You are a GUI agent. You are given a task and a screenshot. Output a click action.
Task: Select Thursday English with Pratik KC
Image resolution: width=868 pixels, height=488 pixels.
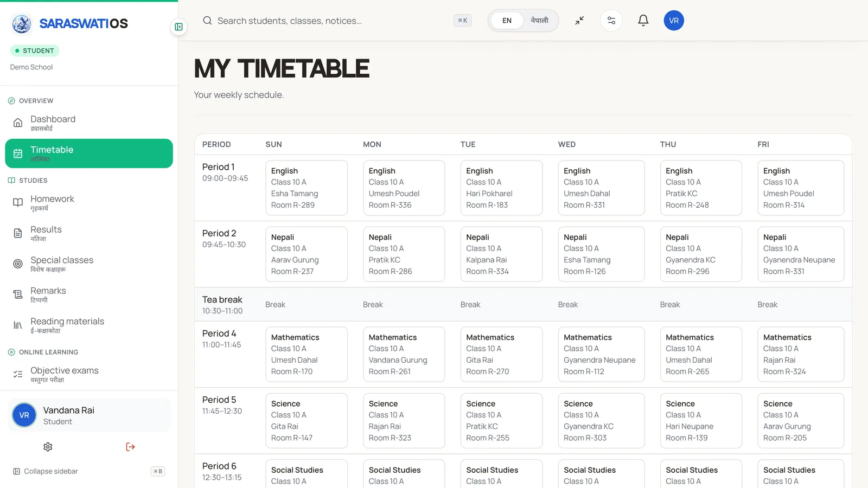coord(701,188)
